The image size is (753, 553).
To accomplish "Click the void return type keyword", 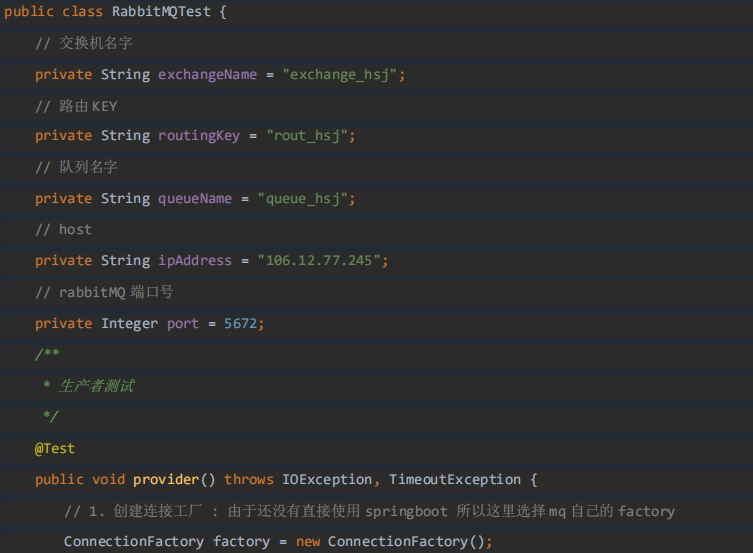I will point(109,480).
